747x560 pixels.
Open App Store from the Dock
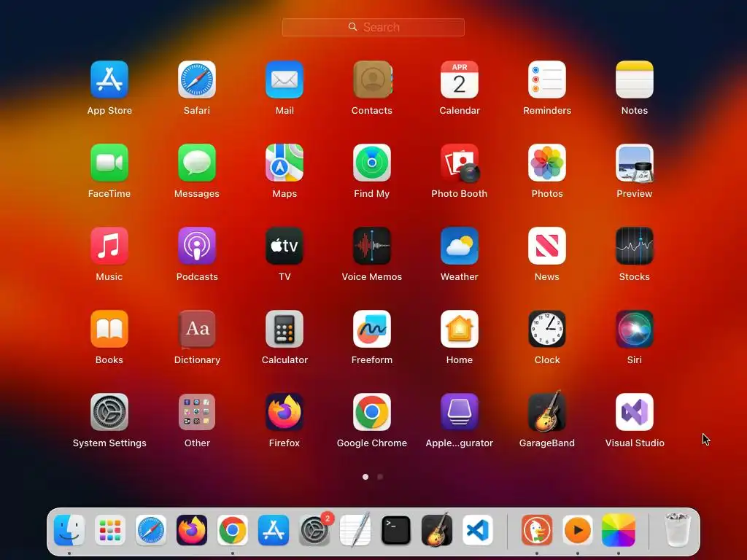tap(274, 530)
